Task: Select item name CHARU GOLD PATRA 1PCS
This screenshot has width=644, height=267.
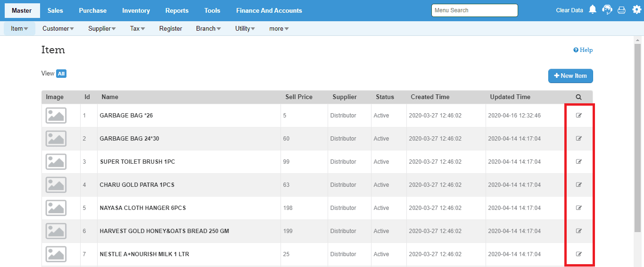Action: click(137, 185)
